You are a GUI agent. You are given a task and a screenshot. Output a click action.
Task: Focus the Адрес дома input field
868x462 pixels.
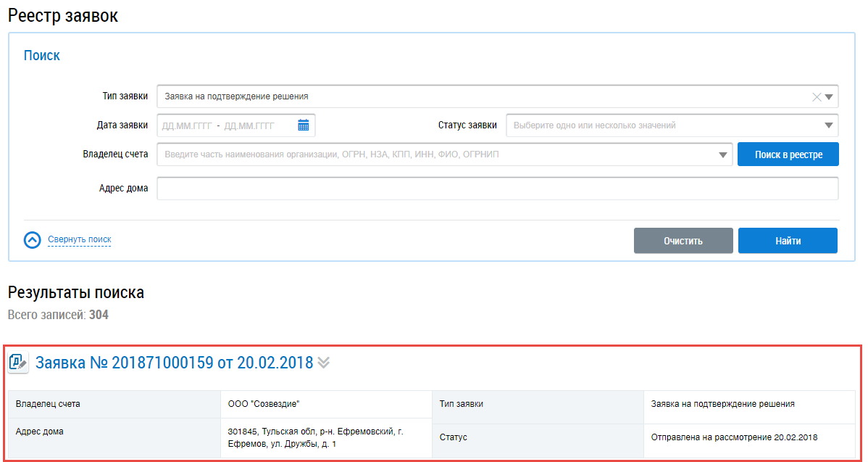pyautogui.click(x=497, y=189)
